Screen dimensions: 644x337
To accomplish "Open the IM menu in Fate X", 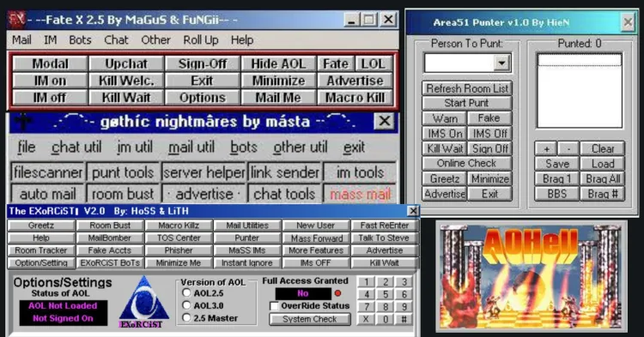I will coord(51,39).
